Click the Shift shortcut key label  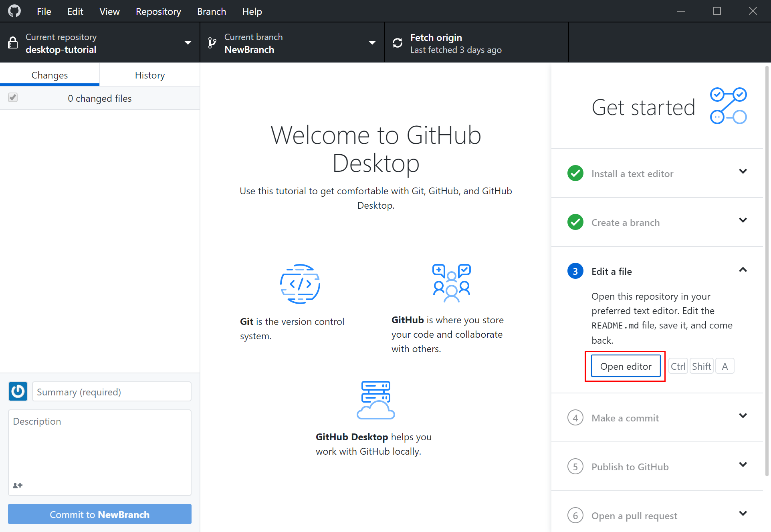701,366
